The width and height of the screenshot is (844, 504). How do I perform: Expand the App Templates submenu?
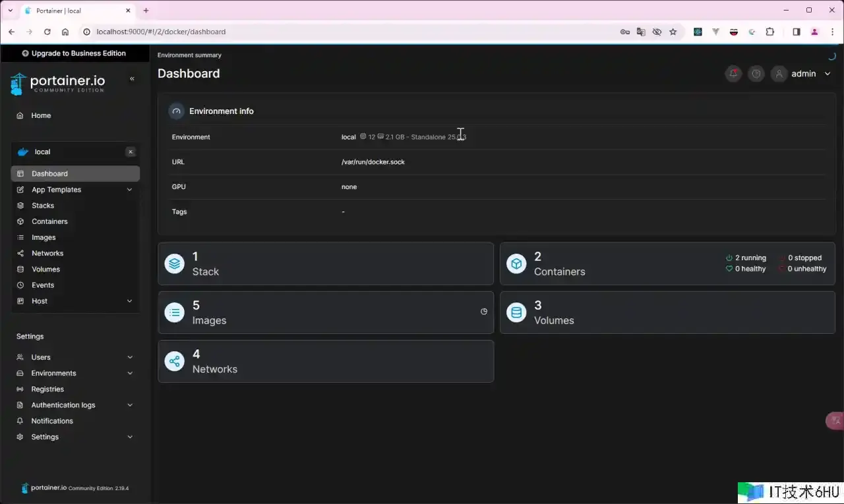click(x=129, y=190)
